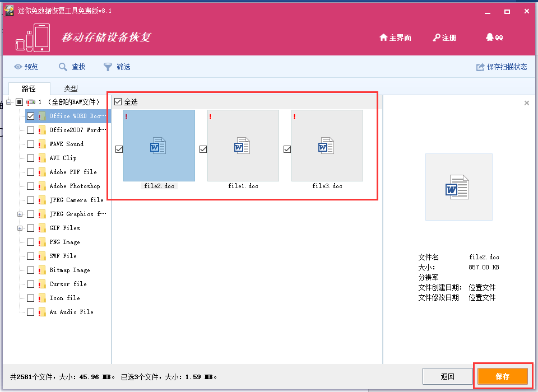Expand GIF Files folder node
Image resolution: width=538 pixels, height=392 pixels.
[x=20, y=228]
